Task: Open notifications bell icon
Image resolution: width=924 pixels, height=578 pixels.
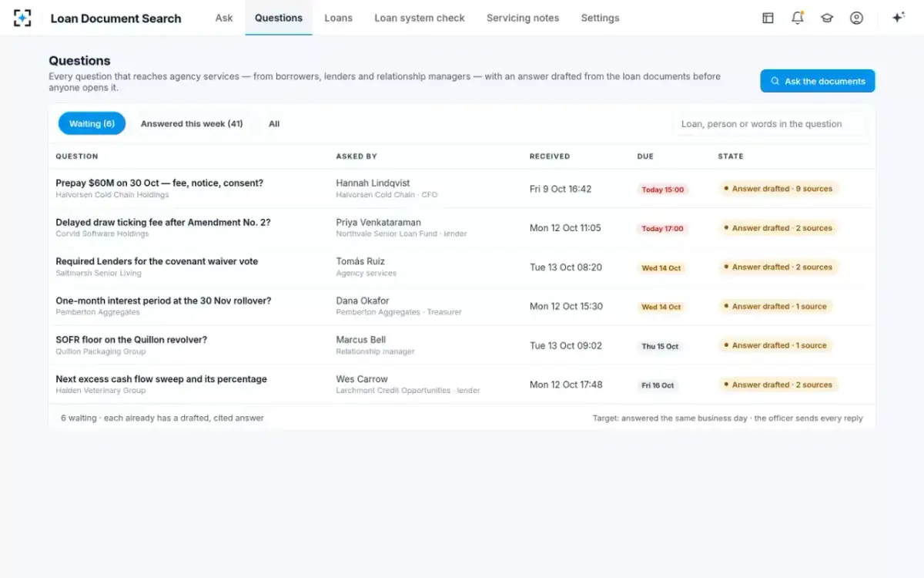Action: 798,18
